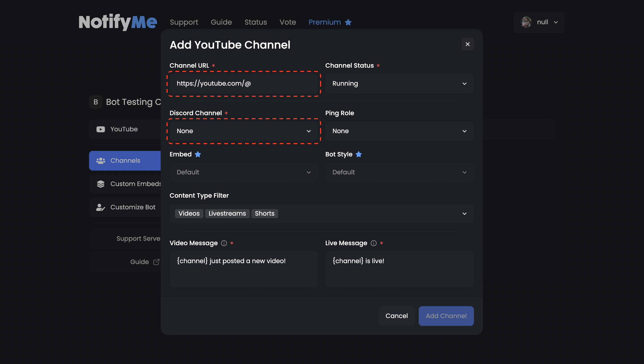Expand the Content Type Filter dropdown
The height and width of the screenshot is (364, 644).
point(464,214)
